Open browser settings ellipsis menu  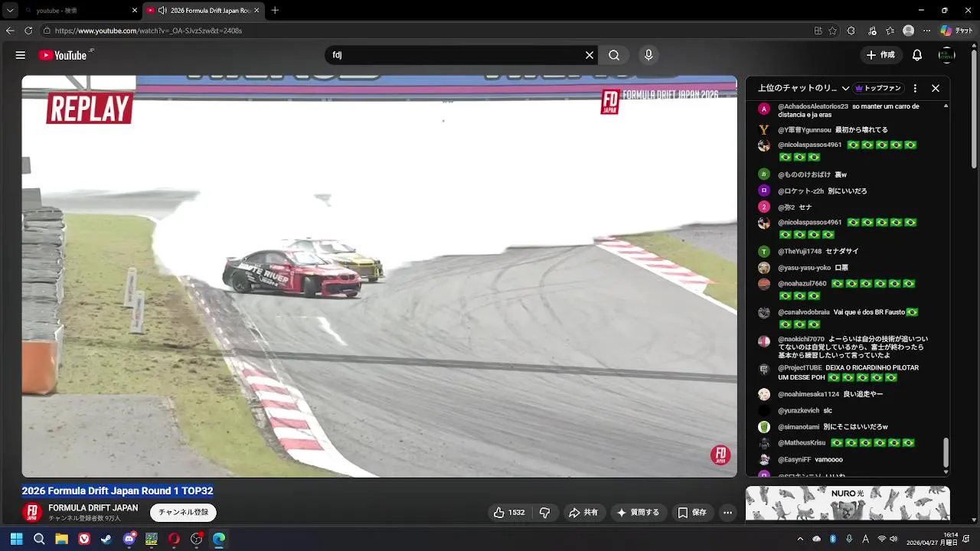927,31
